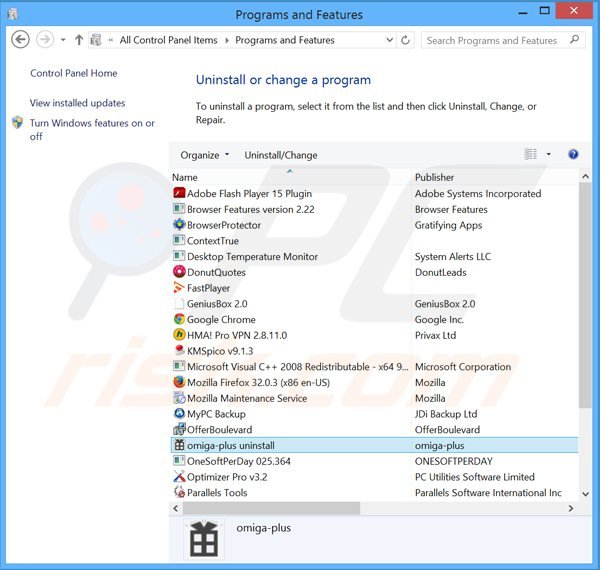This screenshot has width=600, height=570.
Task: Click the change view icon
Action: click(x=530, y=154)
